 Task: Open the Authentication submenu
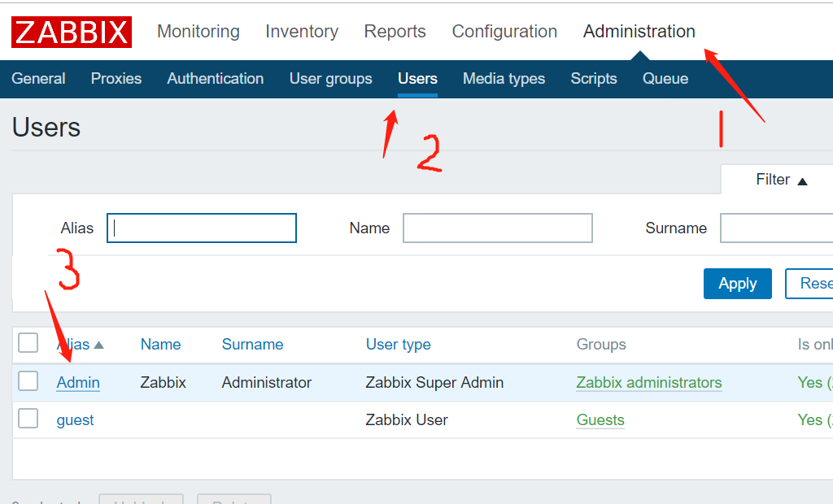point(215,79)
